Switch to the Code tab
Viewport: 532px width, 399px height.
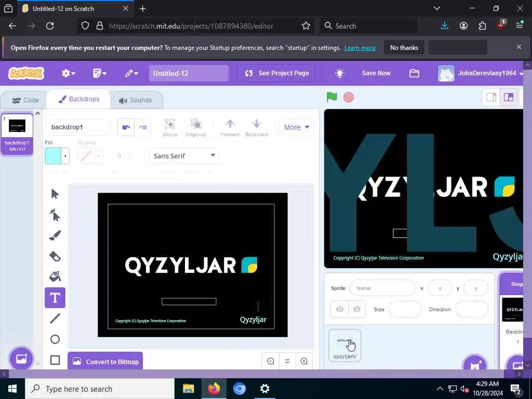(25, 100)
